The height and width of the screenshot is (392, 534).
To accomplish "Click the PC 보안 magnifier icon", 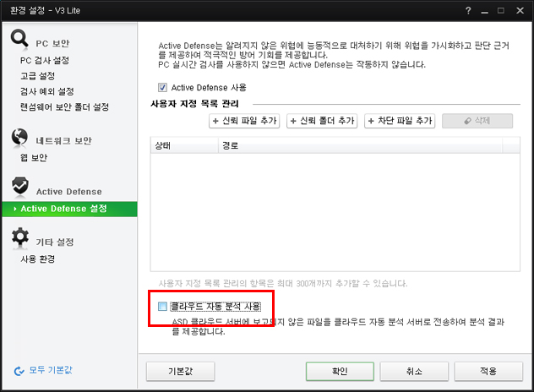I will pyautogui.click(x=19, y=38).
